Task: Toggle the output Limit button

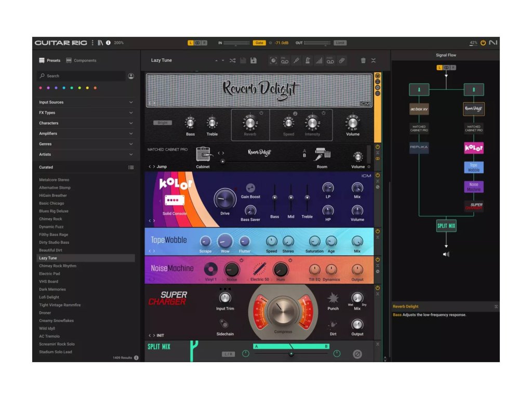Action: (340, 43)
